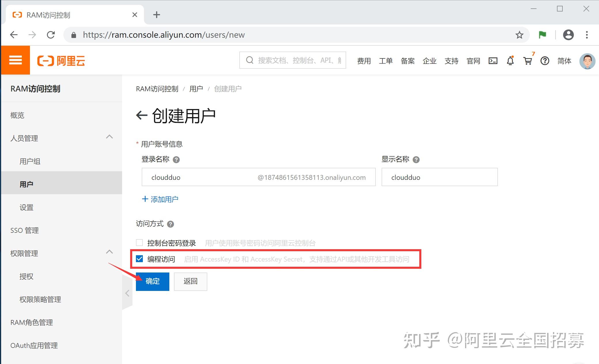Open the shopping cart icon showing 7 items

528,61
